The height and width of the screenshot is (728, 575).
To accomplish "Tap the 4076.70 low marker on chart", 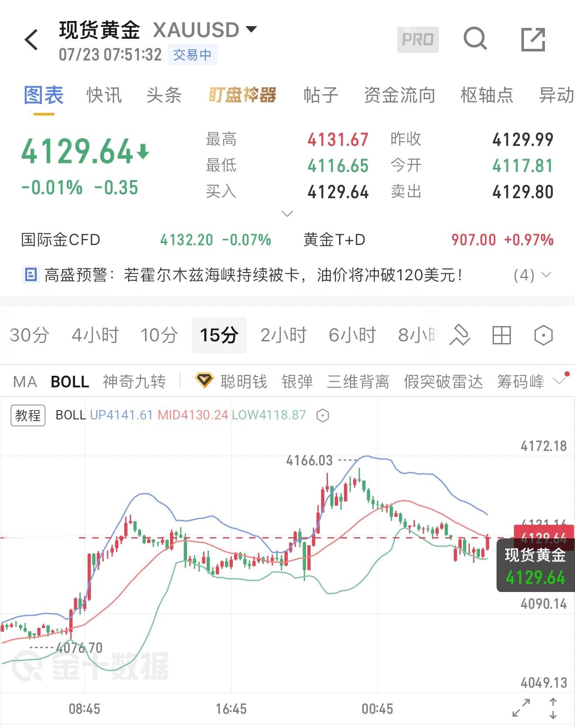I will pyautogui.click(x=79, y=648).
